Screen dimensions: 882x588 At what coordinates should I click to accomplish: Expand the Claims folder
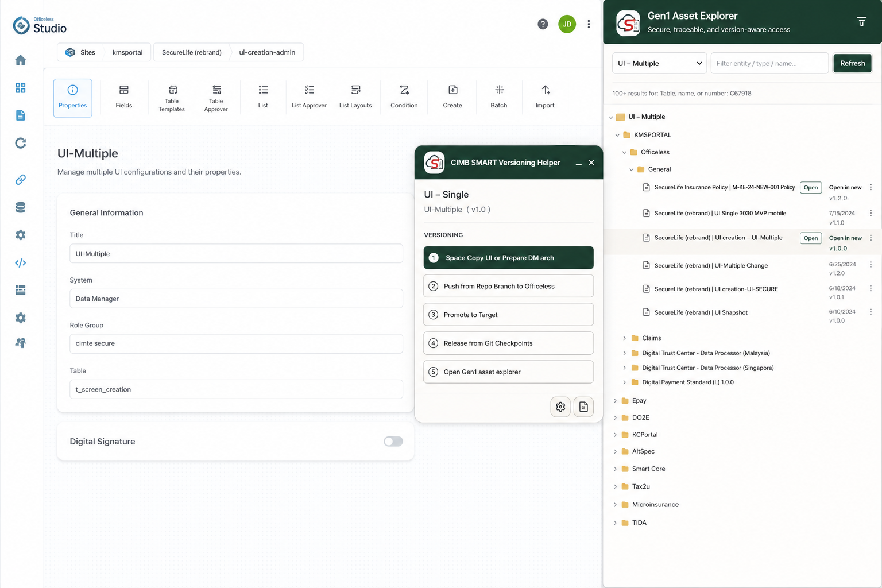click(x=624, y=338)
